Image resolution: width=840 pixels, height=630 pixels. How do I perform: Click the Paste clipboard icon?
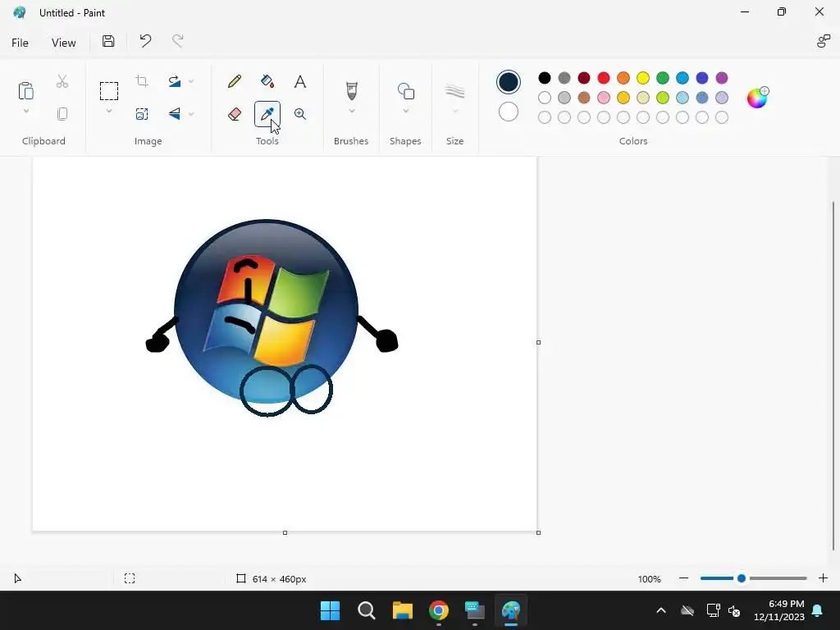click(x=25, y=90)
